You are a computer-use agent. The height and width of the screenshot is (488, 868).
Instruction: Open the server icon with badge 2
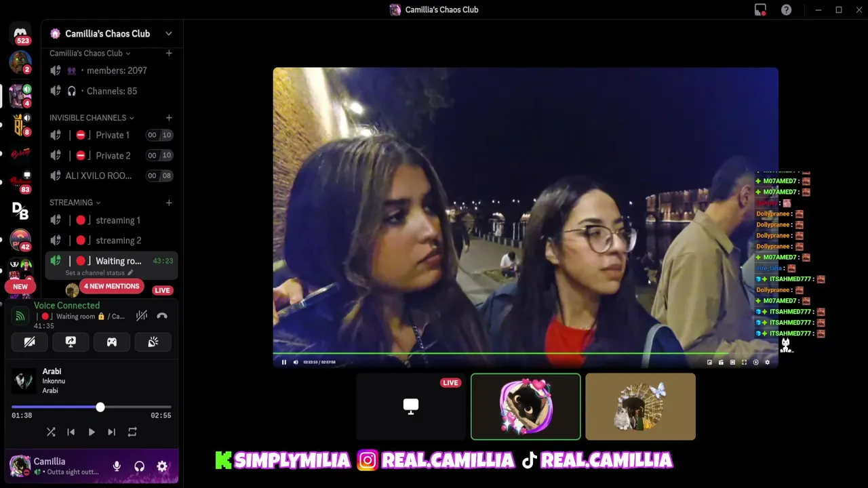coord(20,62)
